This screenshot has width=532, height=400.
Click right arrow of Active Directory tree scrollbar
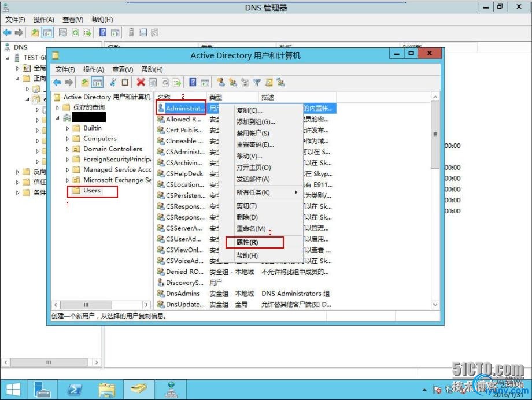coord(146,305)
